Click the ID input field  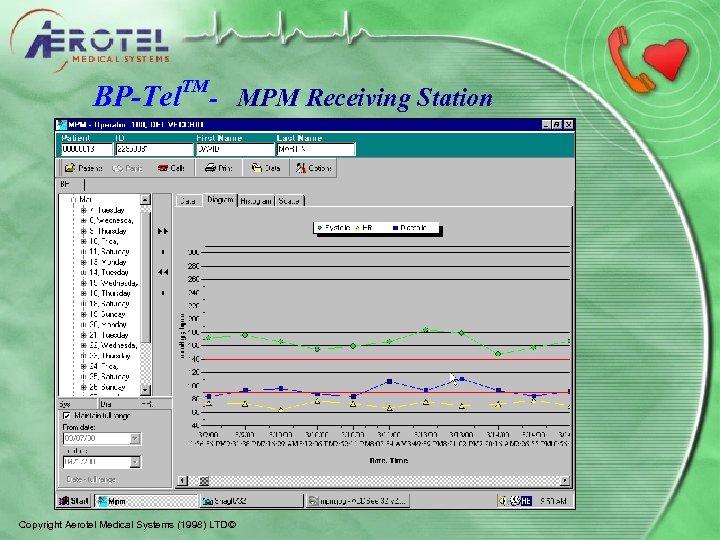(154, 149)
